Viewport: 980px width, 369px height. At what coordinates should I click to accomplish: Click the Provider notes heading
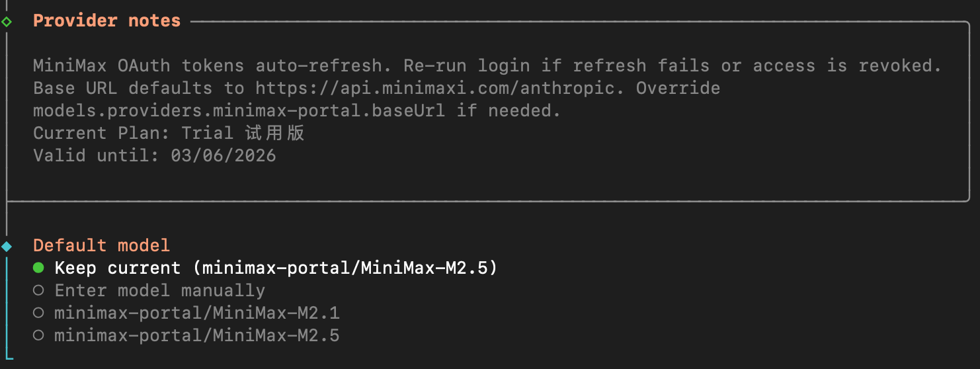pos(106,21)
